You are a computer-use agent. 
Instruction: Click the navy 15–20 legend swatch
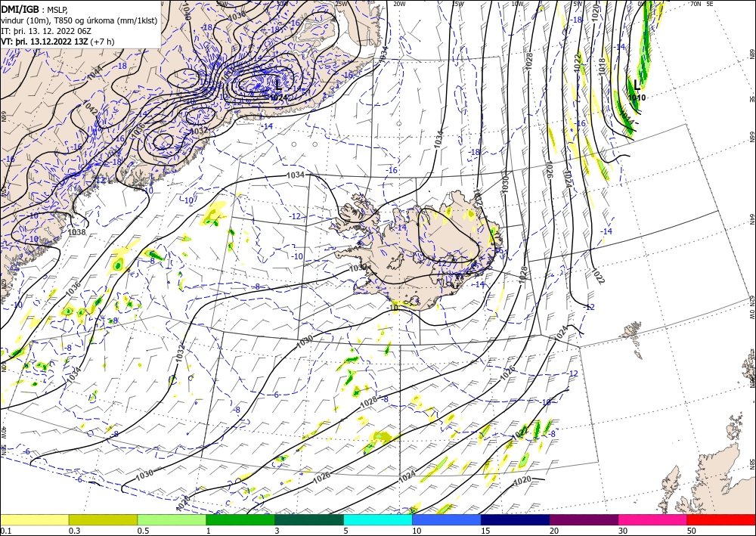pos(516,519)
